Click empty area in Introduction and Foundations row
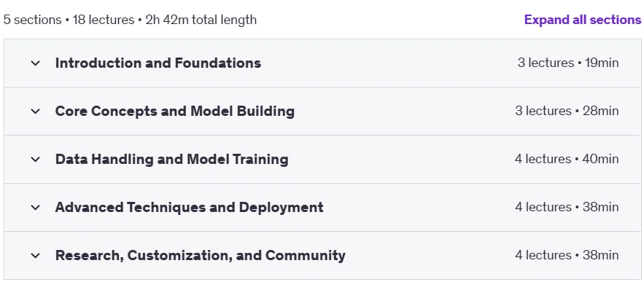The width and height of the screenshot is (644, 282). (x=386, y=63)
